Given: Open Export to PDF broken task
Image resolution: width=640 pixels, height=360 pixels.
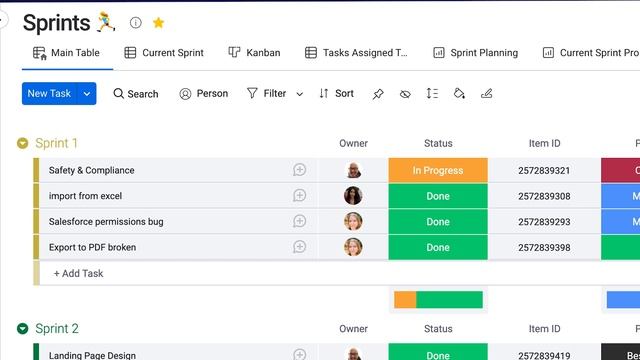Looking at the screenshot, I should 92,247.
